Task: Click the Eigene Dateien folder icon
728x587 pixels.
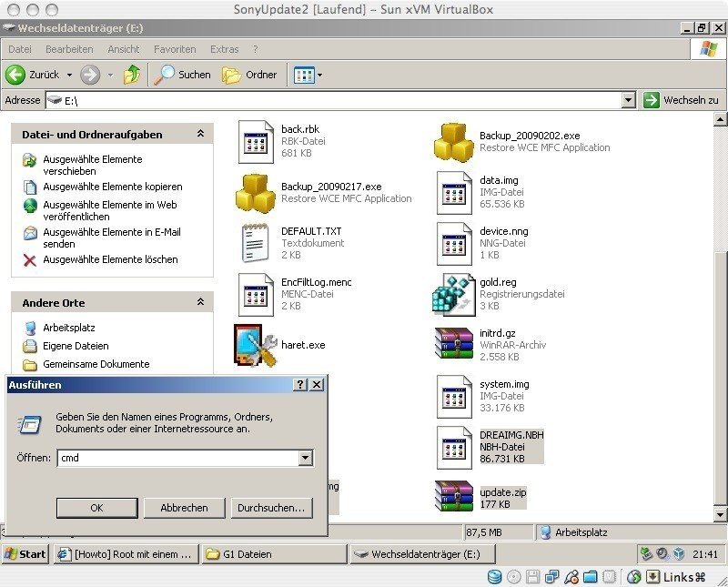Action: pos(30,346)
